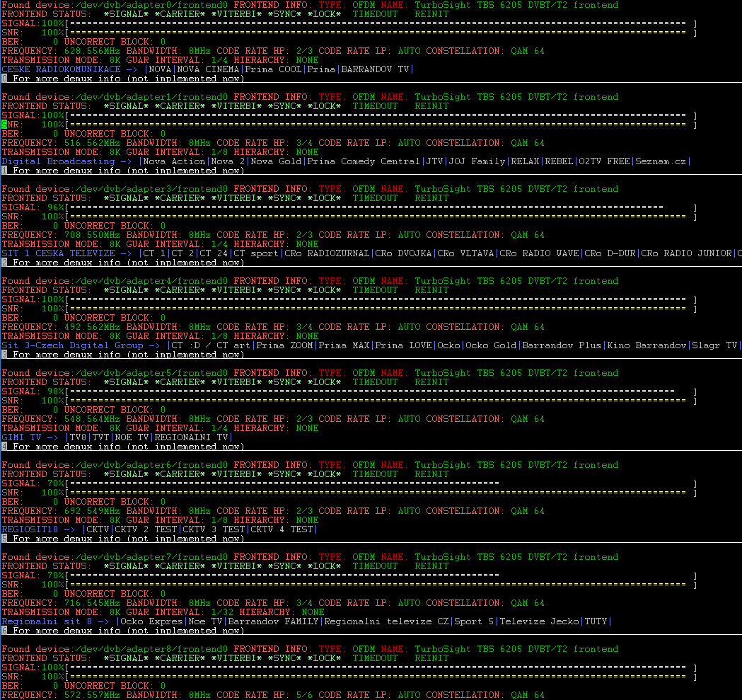The width and height of the screenshot is (742, 700).
Task: Click the CRo RADIO JUNIOR station
Action: 687,253
